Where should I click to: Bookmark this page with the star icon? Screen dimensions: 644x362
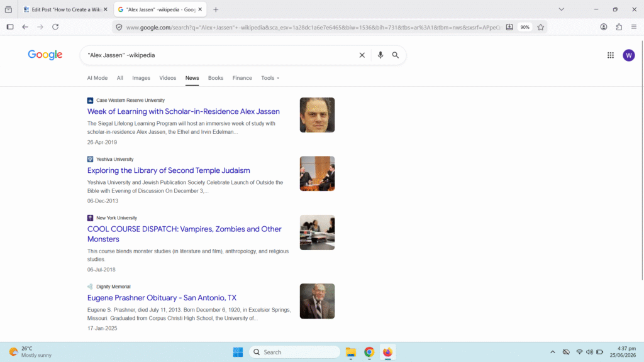[540, 27]
